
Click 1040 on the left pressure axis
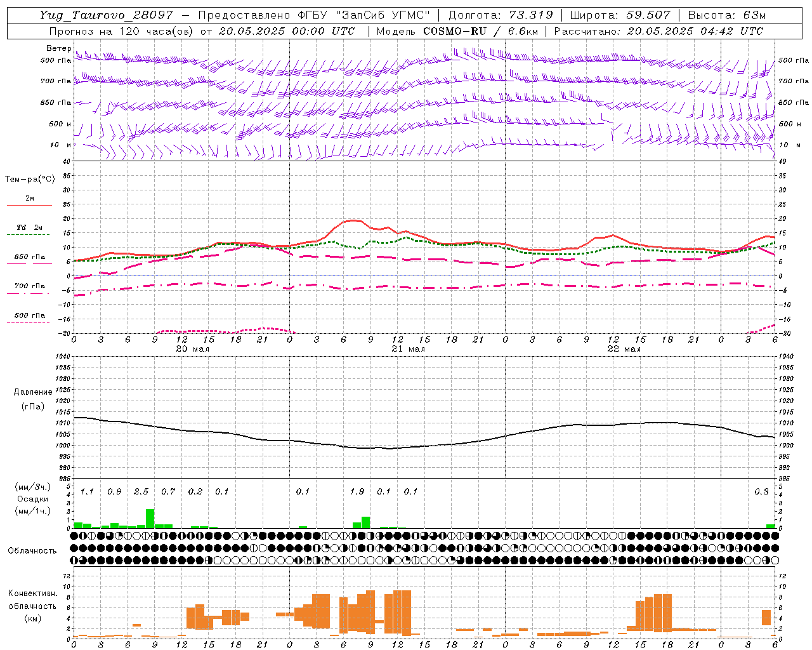(62, 357)
